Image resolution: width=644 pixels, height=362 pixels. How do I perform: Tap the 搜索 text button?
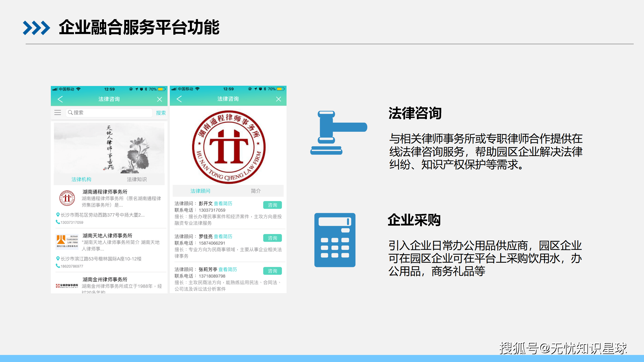(x=161, y=113)
